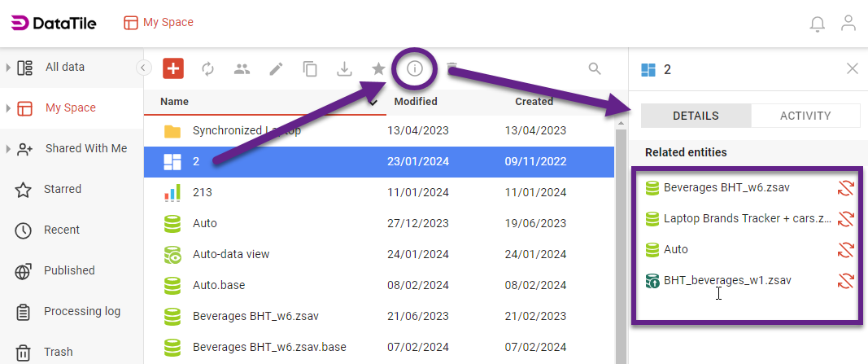Click the download icon in toolbar

[x=344, y=69]
